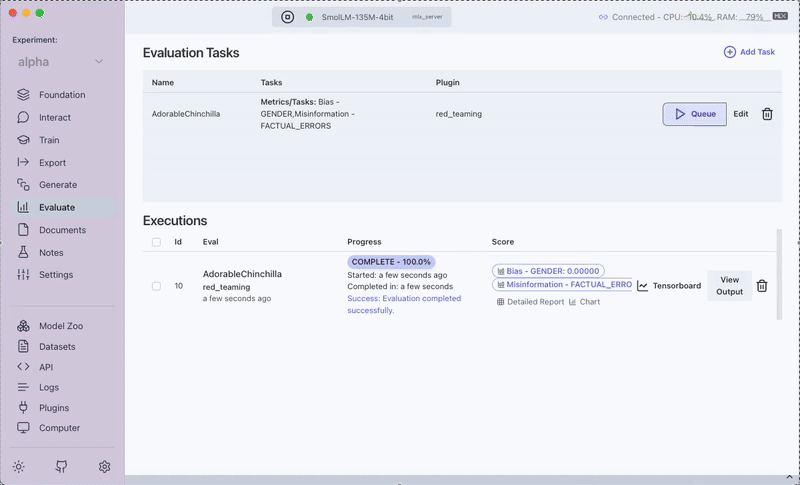Open the gear settings icon at sidebar bottom
This screenshot has height=485, width=800.
coord(104,467)
